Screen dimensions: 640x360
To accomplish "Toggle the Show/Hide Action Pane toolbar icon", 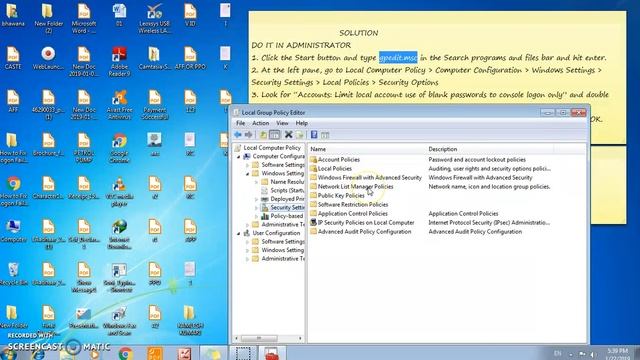I will pos(325,135).
